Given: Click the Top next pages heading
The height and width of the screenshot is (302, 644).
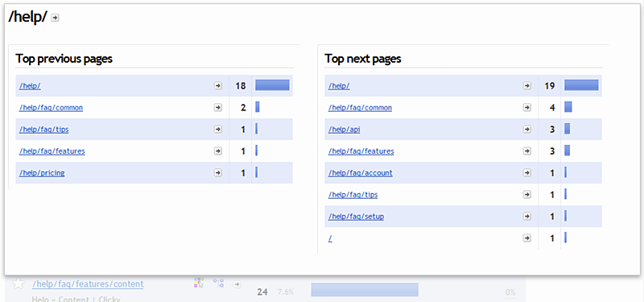Looking at the screenshot, I should click(363, 59).
